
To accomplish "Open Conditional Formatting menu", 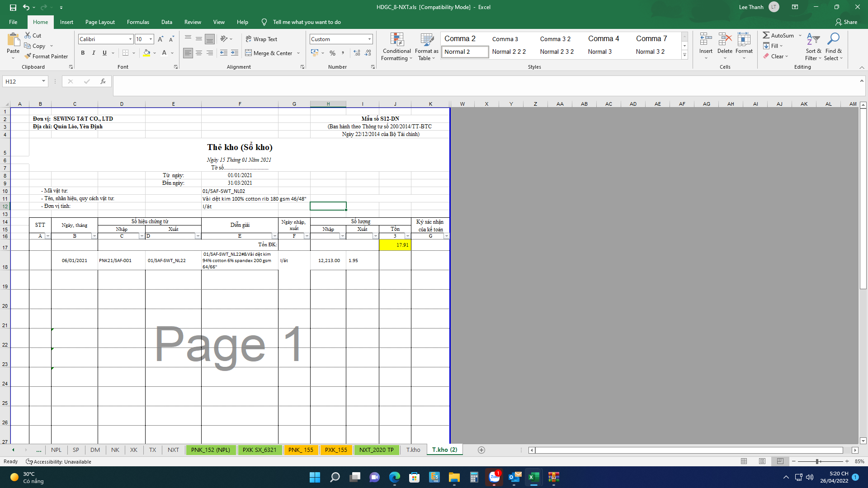I will click(x=396, y=47).
